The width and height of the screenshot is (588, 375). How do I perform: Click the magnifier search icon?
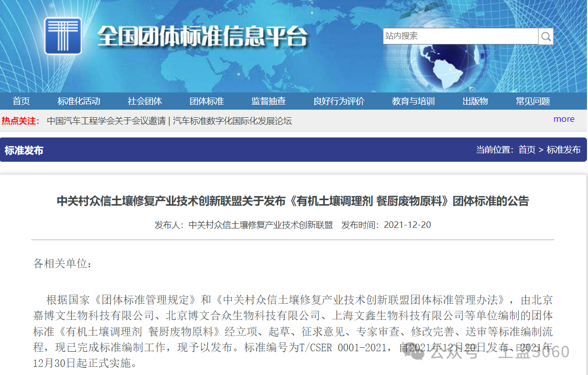coord(546,36)
